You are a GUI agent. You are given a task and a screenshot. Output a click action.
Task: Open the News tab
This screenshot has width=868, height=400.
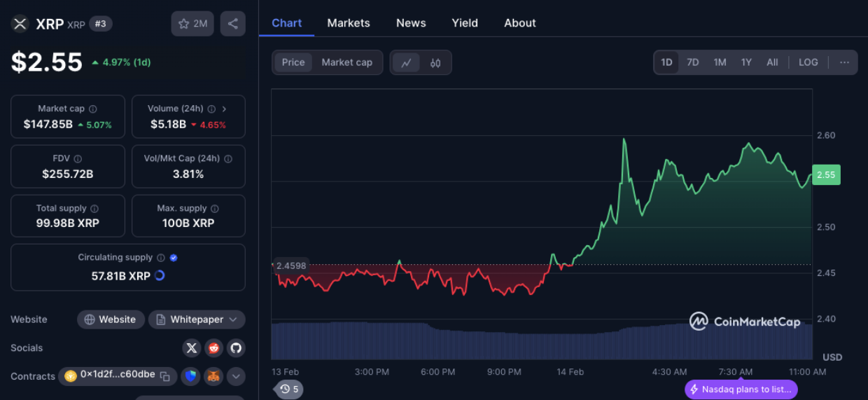pyautogui.click(x=411, y=23)
